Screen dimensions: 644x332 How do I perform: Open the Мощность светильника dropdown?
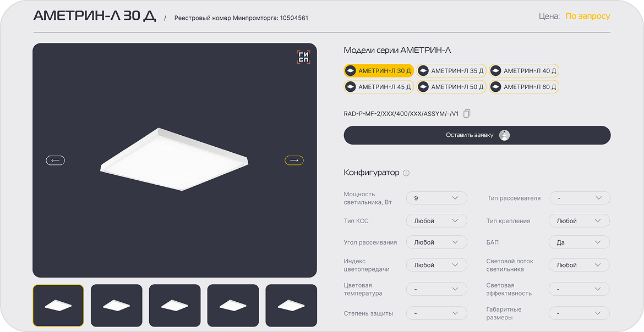436,198
